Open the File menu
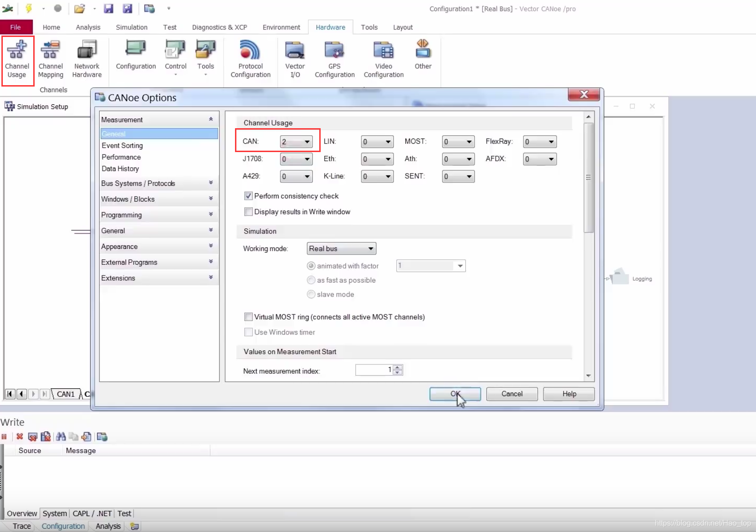Image resolution: width=756 pixels, height=532 pixels. click(16, 27)
